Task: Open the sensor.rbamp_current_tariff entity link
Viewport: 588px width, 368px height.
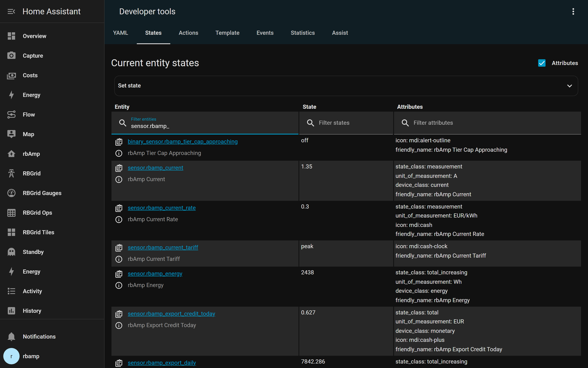Action: pyautogui.click(x=163, y=247)
